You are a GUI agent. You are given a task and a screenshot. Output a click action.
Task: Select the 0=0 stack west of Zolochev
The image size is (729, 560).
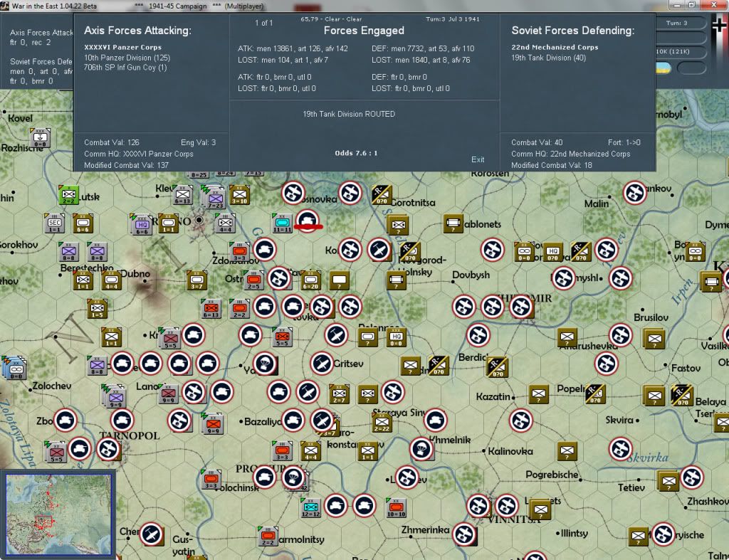(14, 369)
